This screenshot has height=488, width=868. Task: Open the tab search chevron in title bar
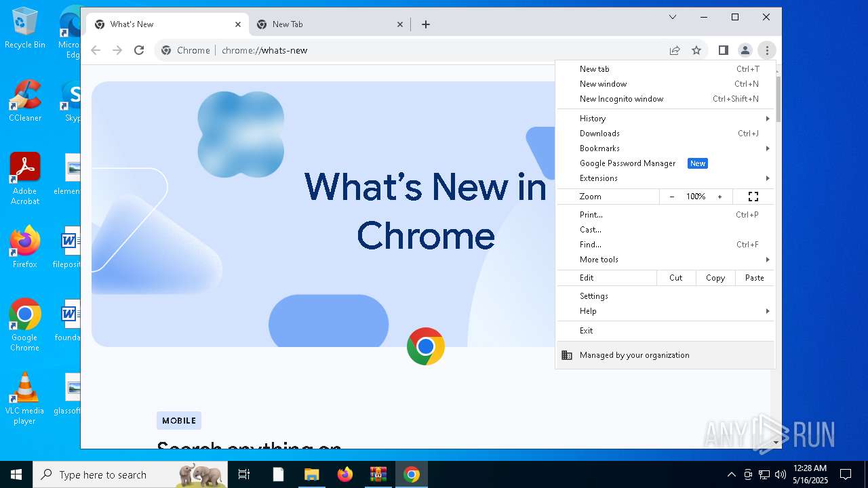click(x=673, y=17)
